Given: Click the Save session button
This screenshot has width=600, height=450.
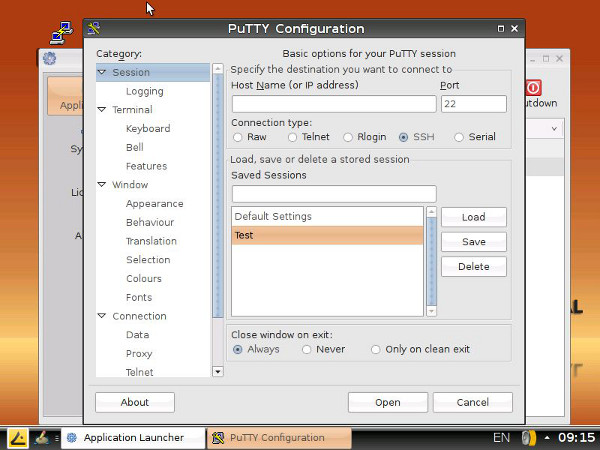Looking at the screenshot, I should coord(474,242).
